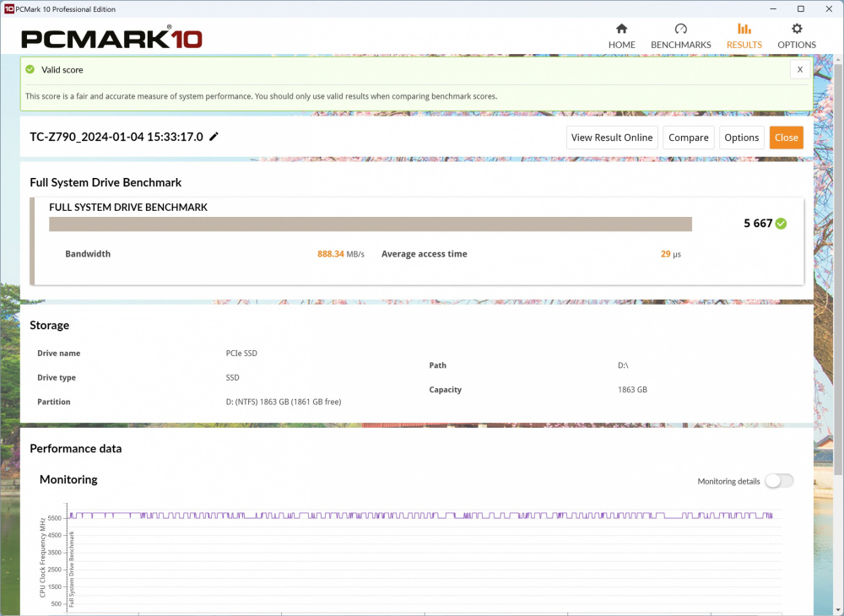This screenshot has height=616, width=844.
Task: Click the Drive type value SSD
Action: pyautogui.click(x=233, y=378)
